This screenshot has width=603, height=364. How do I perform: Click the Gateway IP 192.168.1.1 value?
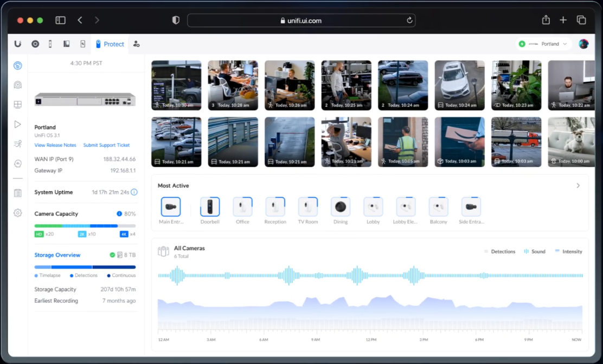pos(123,171)
